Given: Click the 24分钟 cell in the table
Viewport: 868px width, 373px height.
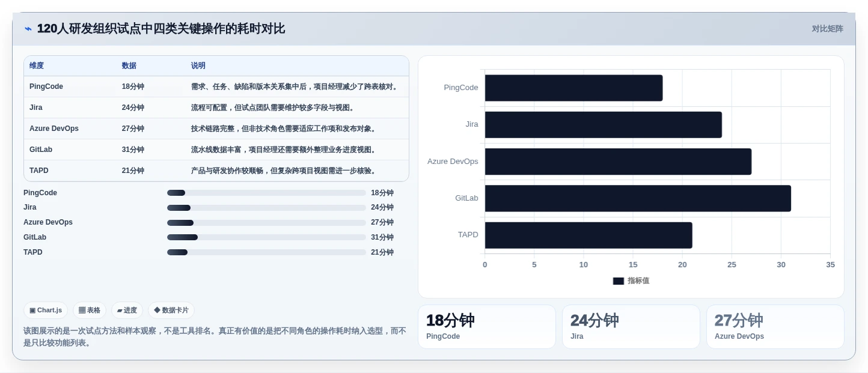Looking at the screenshot, I should (x=133, y=108).
